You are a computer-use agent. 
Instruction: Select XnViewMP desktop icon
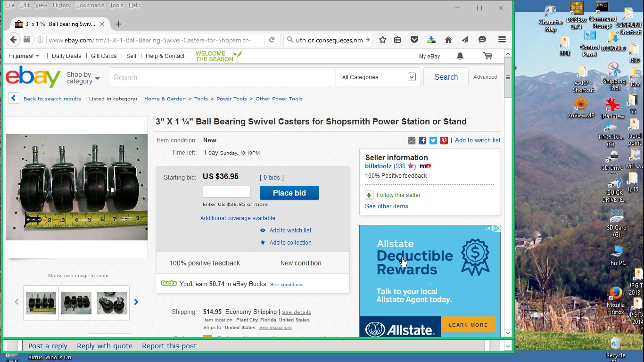click(x=581, y=108)
